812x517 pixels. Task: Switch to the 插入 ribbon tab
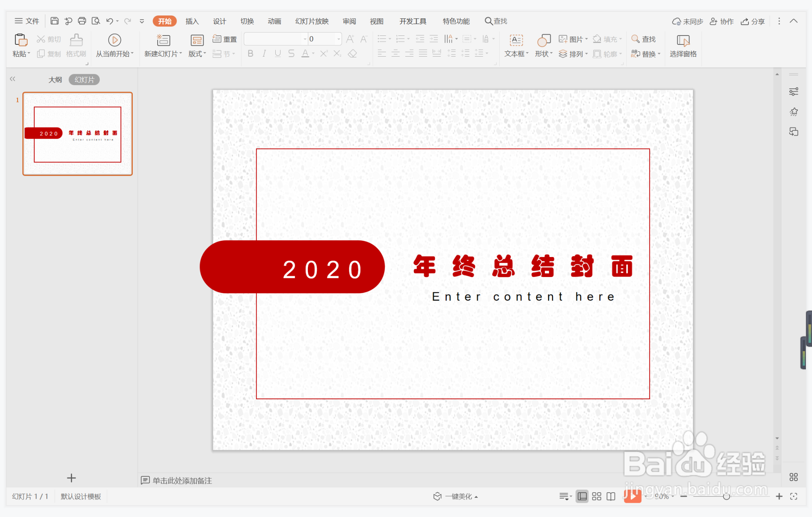pyautogui.click(x=192, y=21)
